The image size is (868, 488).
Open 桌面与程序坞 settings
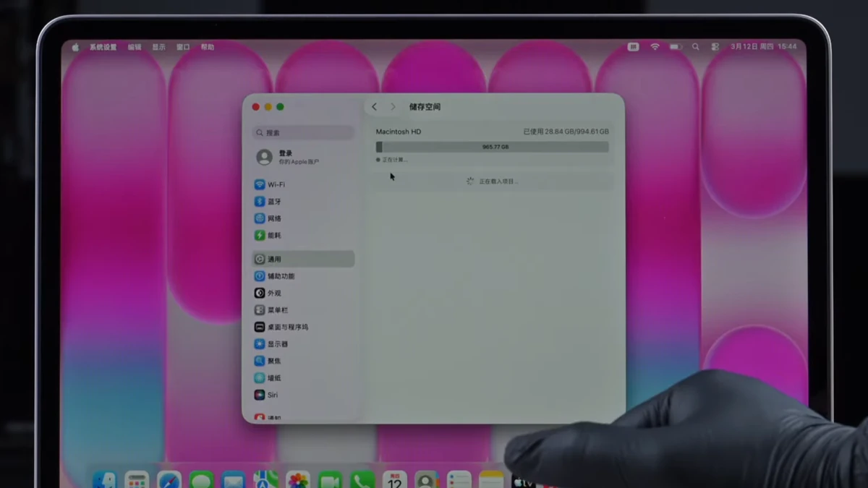tap(303, 328)
